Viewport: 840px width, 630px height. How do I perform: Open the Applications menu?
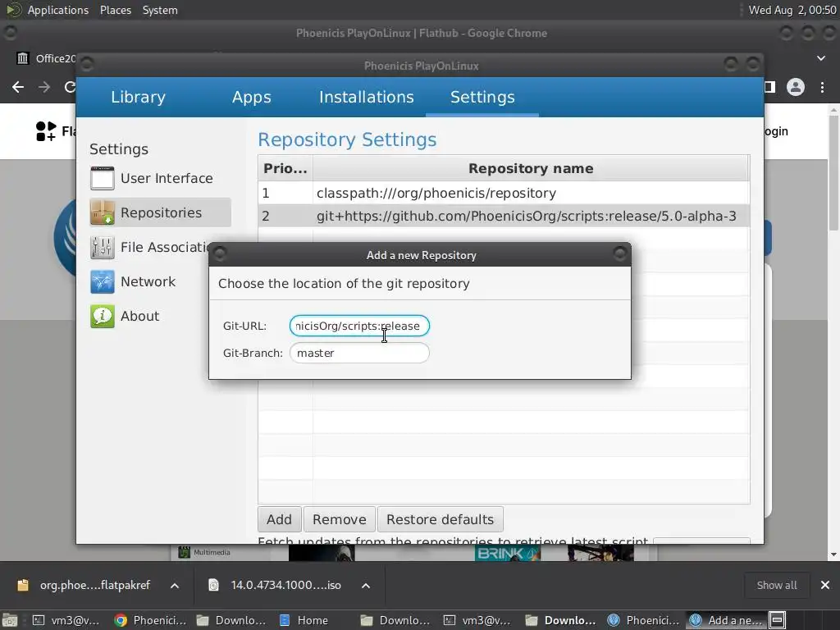coord(58,10)
